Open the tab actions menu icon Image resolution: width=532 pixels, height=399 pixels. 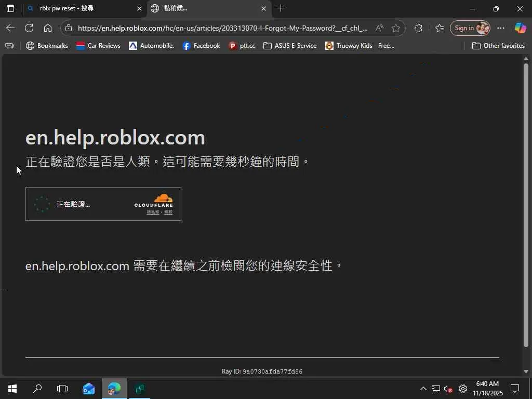[10, 8]
